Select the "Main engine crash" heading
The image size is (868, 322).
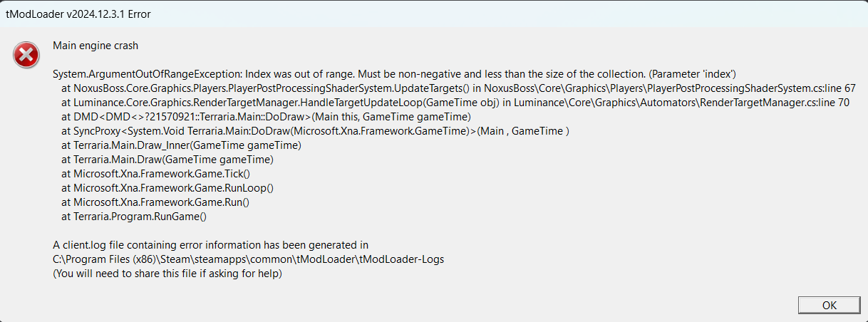coord(95,46)
